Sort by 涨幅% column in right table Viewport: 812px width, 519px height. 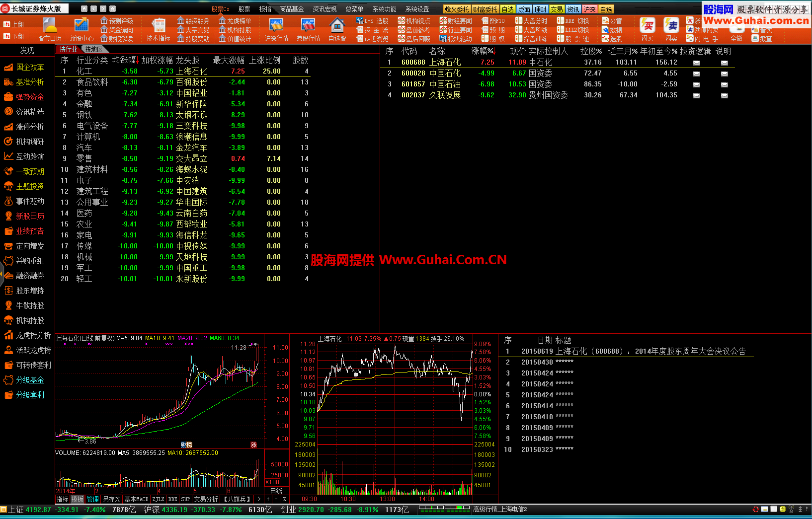[x=484, y=51]
